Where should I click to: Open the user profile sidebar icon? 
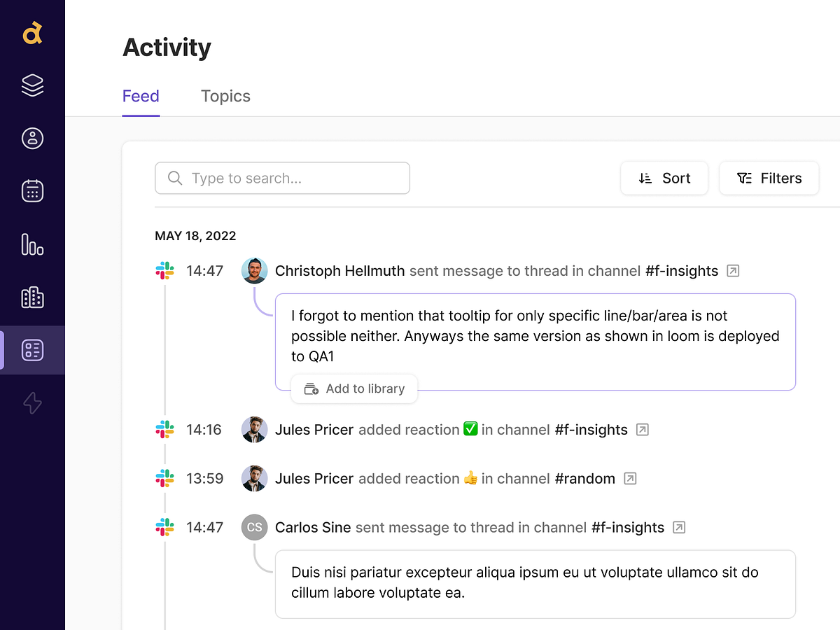32,138
